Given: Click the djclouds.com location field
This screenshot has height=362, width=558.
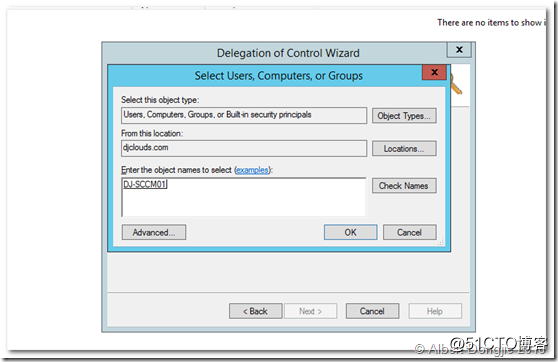Looking at the screenshot, I should (244, 148).
